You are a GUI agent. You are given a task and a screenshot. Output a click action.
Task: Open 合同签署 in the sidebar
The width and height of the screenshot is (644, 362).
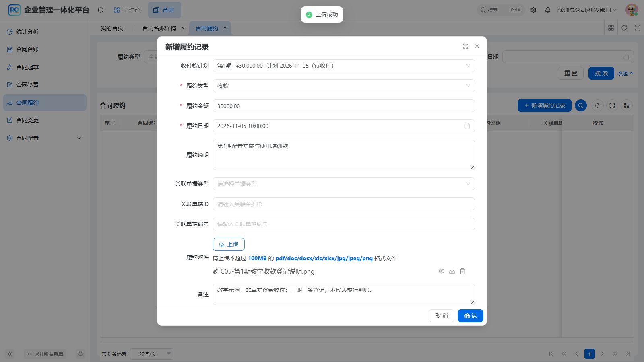[45, 85]
